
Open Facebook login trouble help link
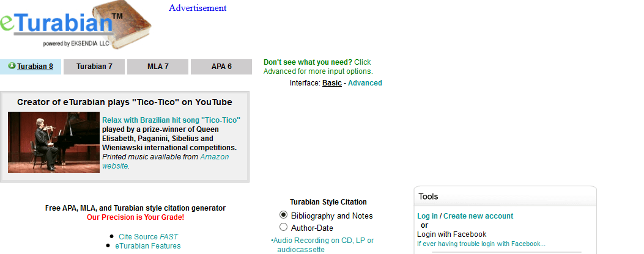(481, 244)
